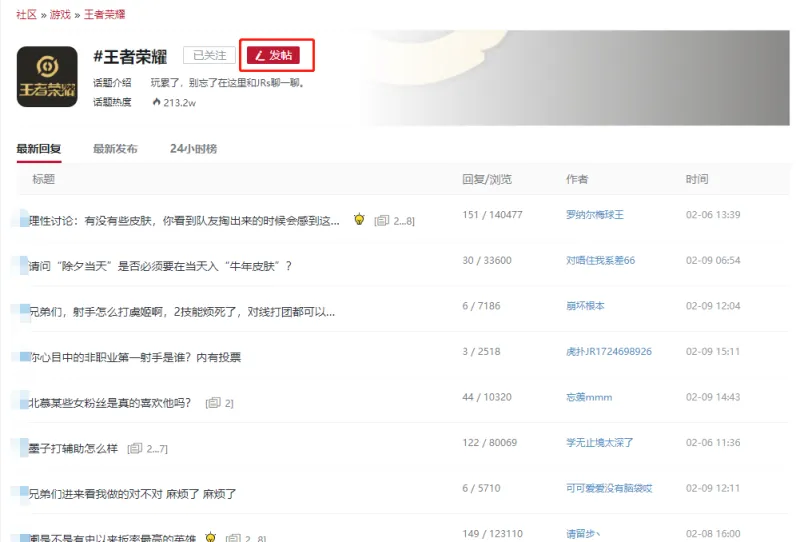Open author profile 学无止境太深了
Screen dimensions: 800x542
point(599,442)
